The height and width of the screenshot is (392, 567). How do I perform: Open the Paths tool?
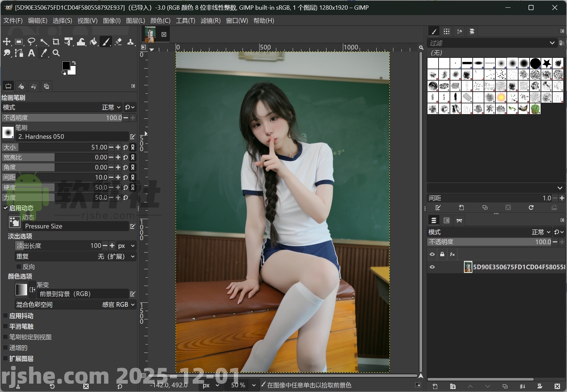click(x=19, y=53)
